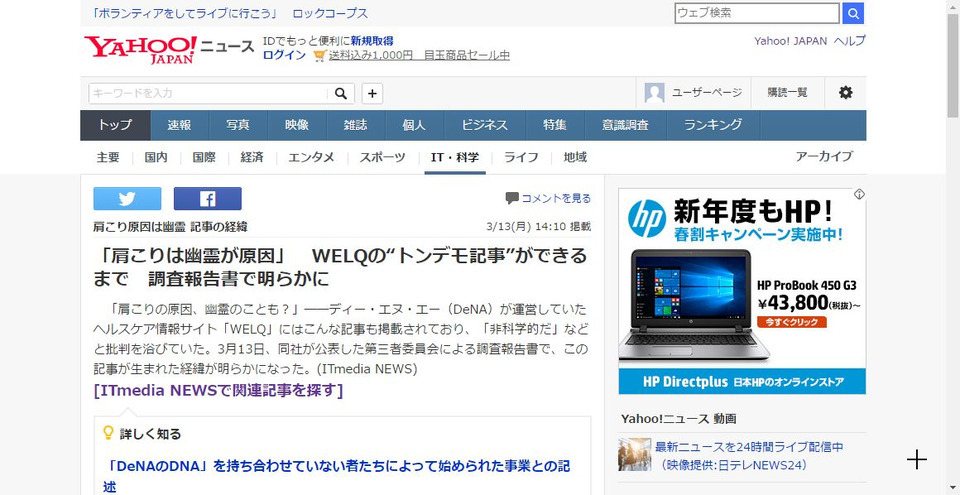
Task: Focus the キーワードを入力 field
Action: (x=208, y=93)
